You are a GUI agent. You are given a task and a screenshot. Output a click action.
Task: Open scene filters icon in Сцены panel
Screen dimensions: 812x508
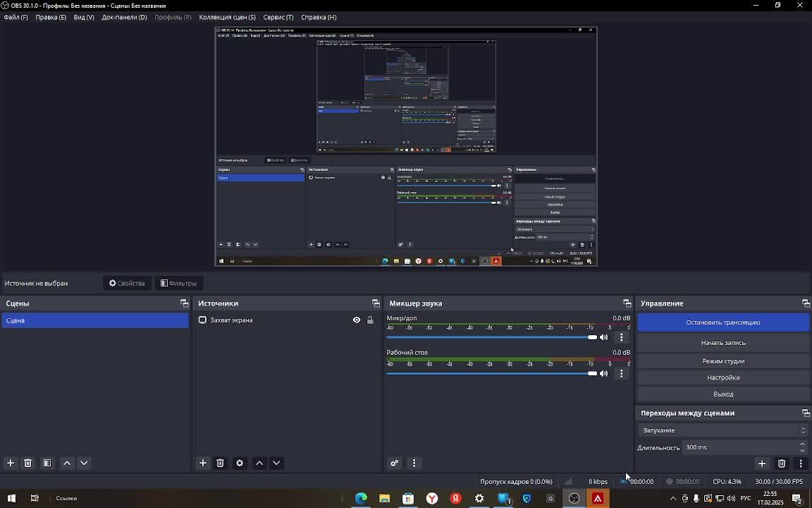click(x=47, y=463)
